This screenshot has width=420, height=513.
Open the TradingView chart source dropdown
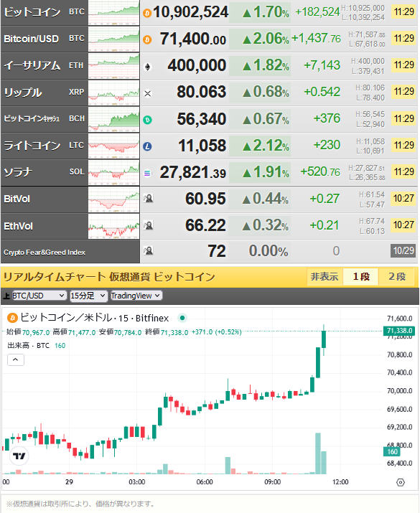coord(136,296)
